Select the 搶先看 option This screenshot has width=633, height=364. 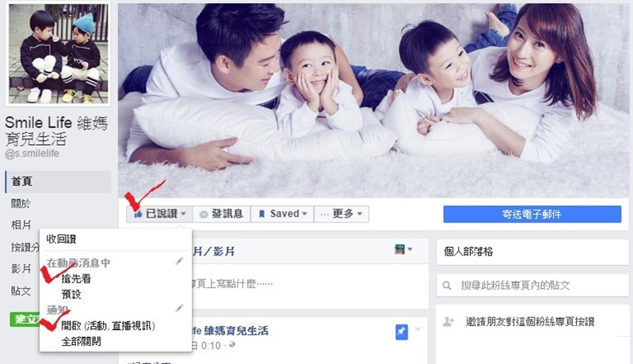point(76,279)
